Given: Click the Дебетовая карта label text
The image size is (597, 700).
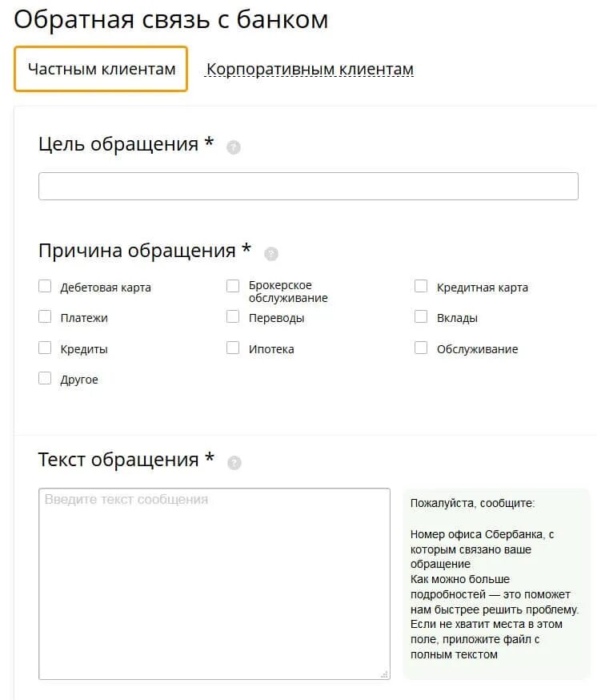Looking at the screenshot, I should point(106,288).
